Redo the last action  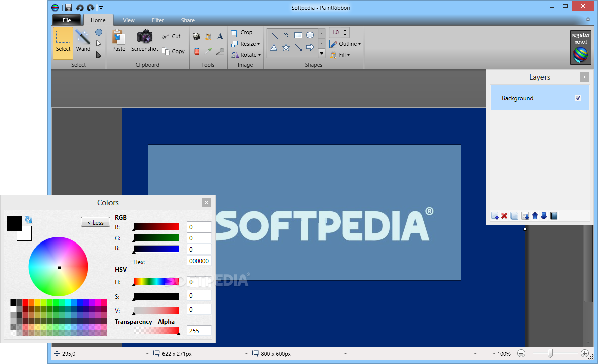point(90,7)
